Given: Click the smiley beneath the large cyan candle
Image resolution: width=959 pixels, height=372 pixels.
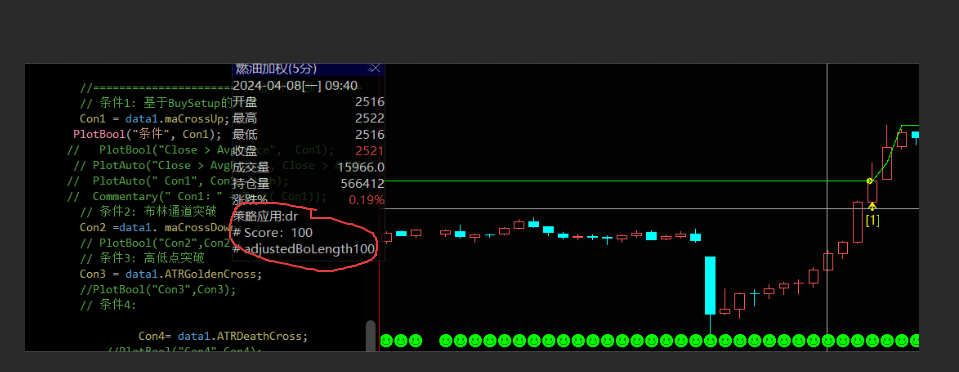Looking at the screenshot, I should pos(710,340).
